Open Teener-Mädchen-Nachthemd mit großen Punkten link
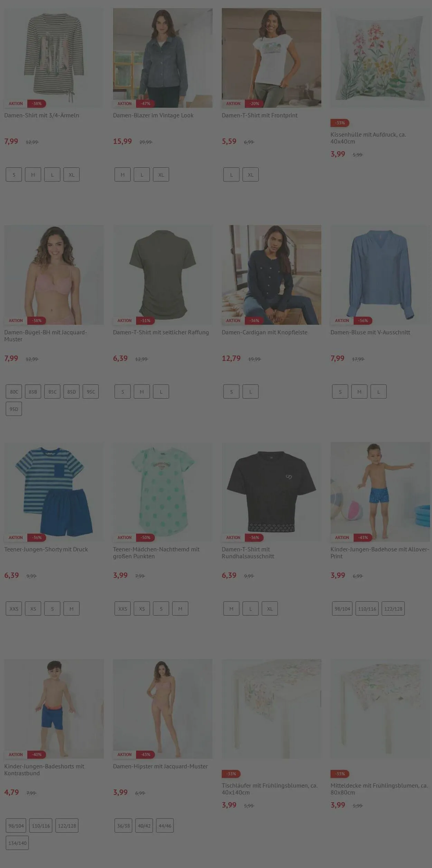432x868 pixels. click(156, 553)
